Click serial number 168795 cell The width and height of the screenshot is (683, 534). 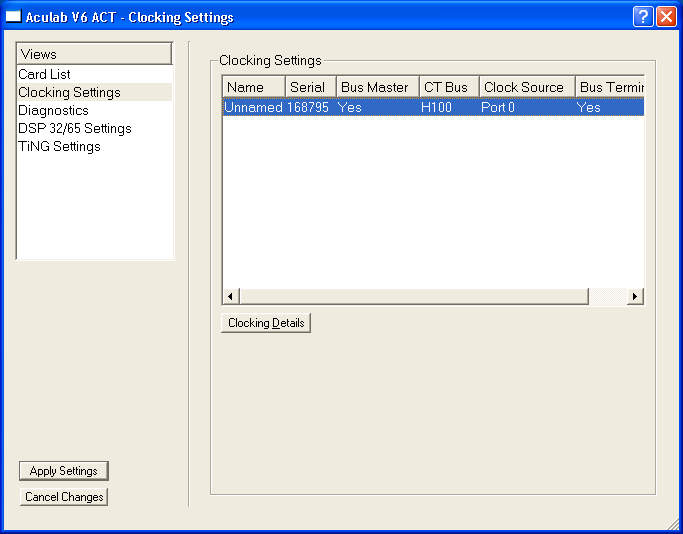coord(308,107)
